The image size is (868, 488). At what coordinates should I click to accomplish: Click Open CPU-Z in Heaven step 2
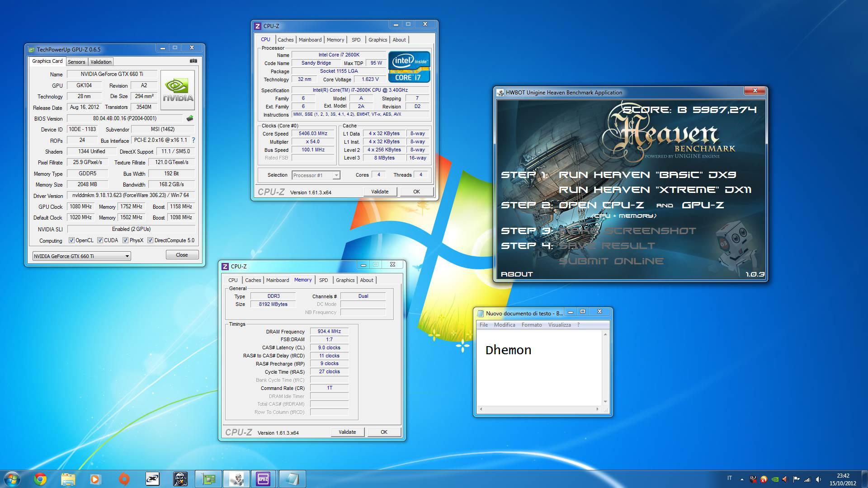pos(601,205)
